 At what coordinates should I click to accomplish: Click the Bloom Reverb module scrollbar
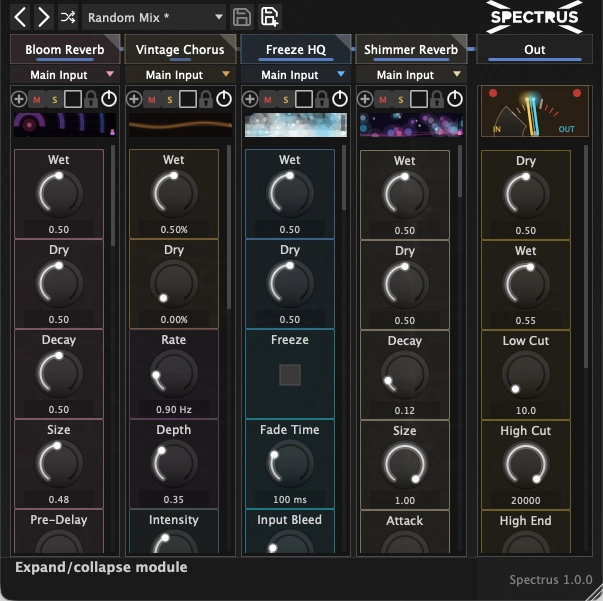113,195
